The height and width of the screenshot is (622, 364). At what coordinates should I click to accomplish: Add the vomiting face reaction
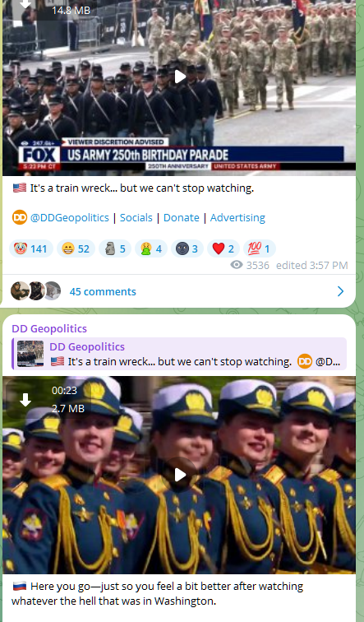tap(151, 248)
